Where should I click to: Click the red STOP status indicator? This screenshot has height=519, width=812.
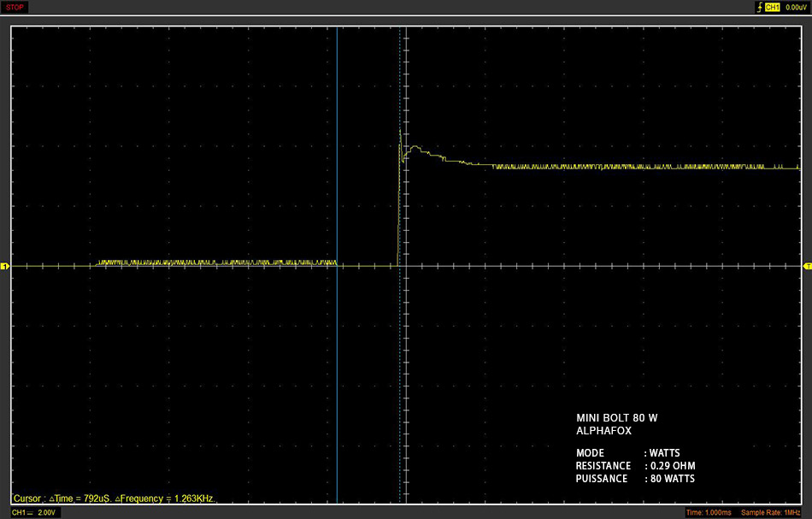15,7
